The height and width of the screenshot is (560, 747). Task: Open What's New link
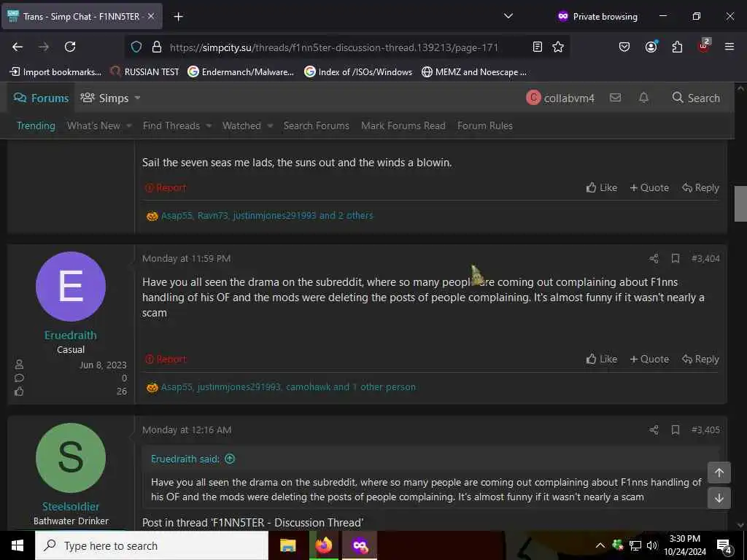93,125
